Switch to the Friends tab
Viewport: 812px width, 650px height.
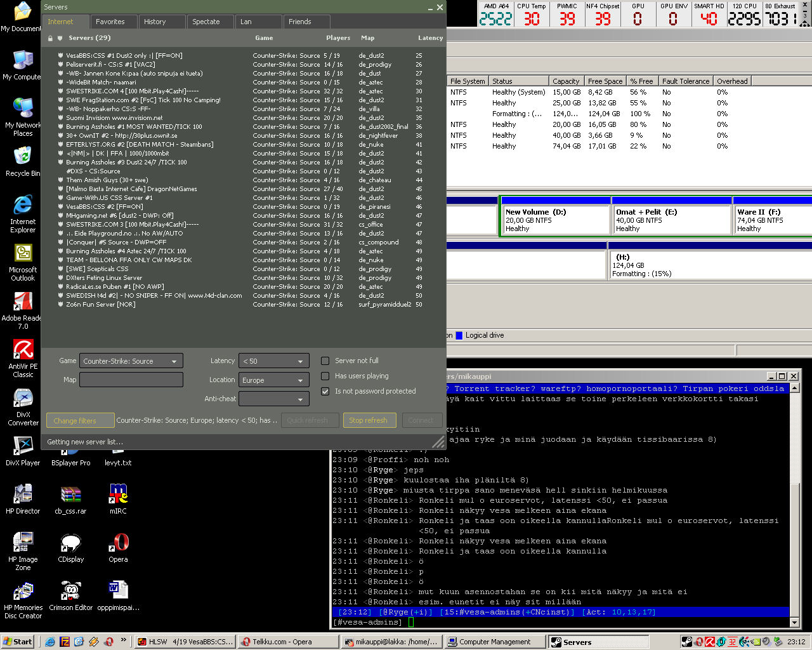pyautogui.click(x=306, y=22)
